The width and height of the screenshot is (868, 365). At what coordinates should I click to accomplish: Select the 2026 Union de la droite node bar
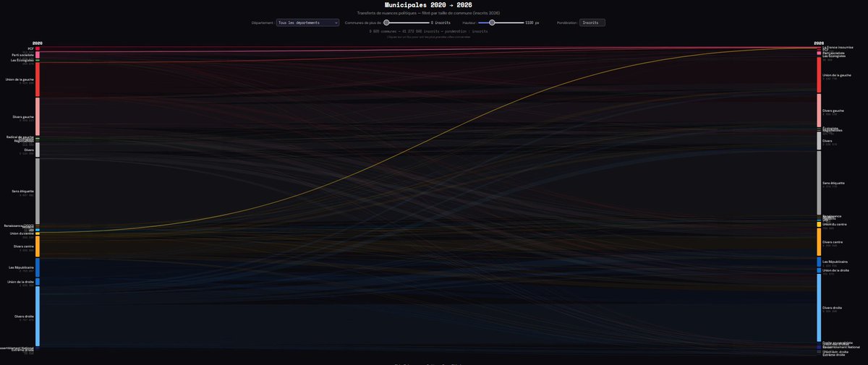[x=819, y=270]
